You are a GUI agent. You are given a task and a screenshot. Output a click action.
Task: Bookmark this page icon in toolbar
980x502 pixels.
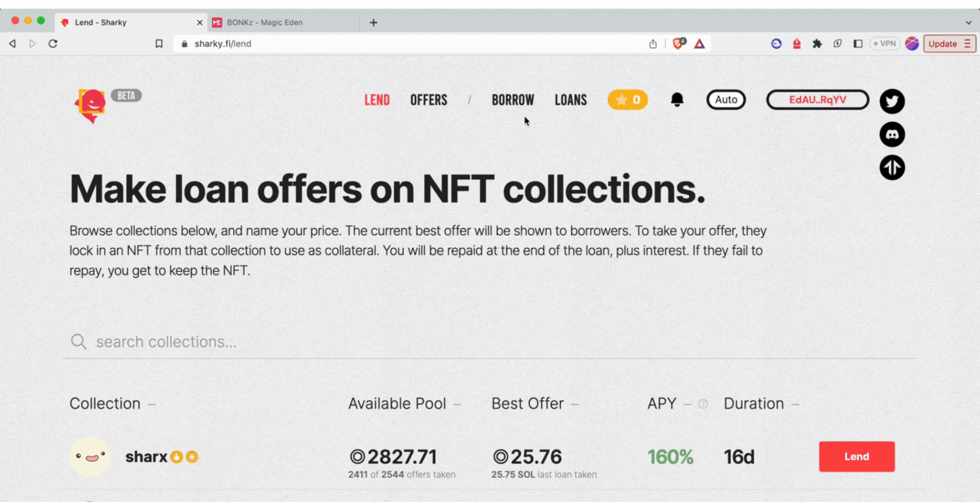pyautogui.click(x=159, y=44)
